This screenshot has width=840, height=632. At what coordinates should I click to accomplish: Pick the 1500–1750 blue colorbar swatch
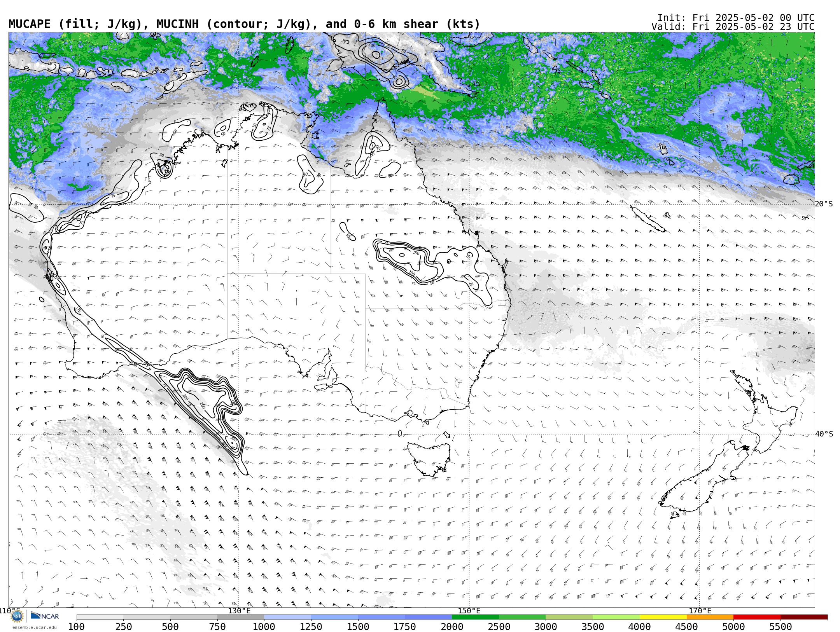381,617
